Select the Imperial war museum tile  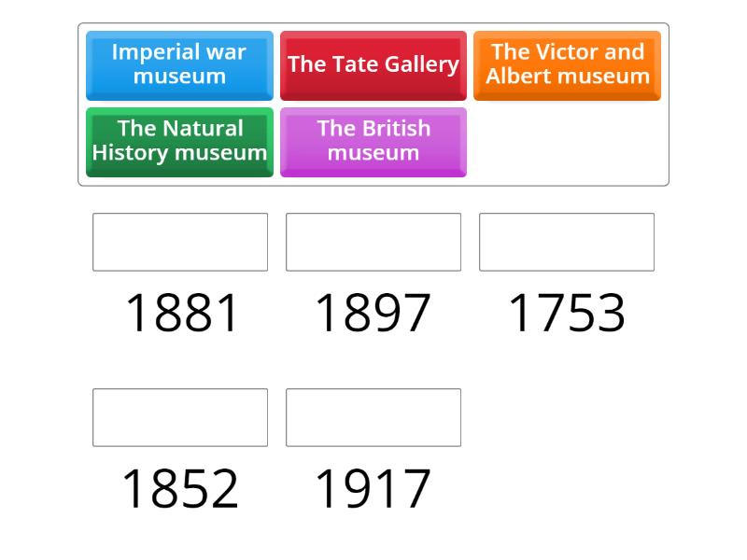[179, 65]
